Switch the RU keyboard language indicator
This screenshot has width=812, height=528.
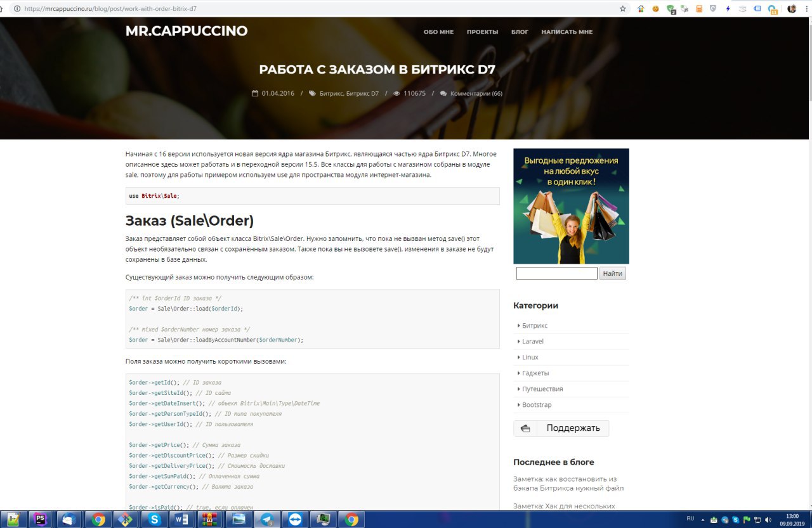coord(690,518)
